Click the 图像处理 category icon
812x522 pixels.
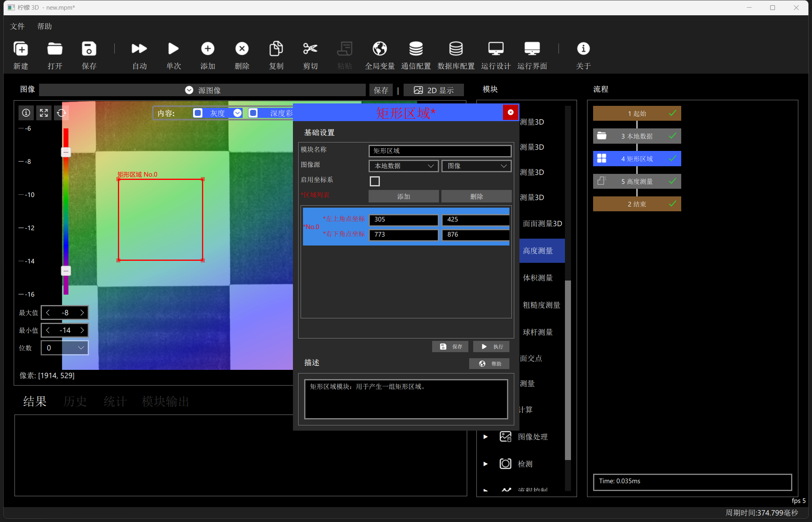505,437
